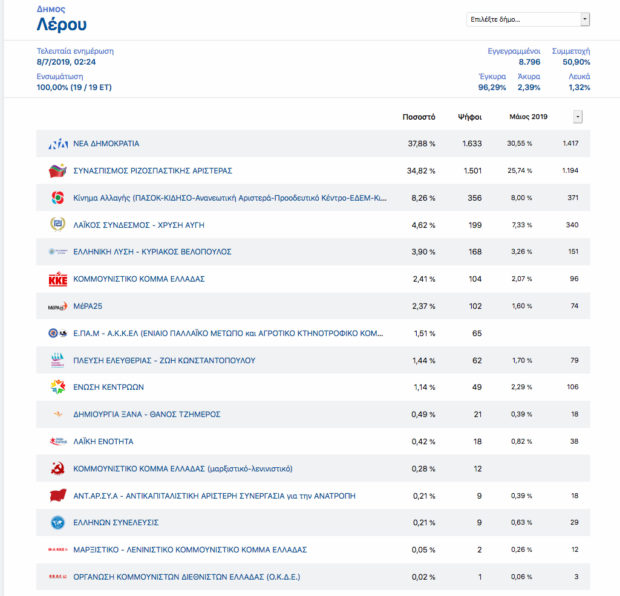Open the Ε.ΠΑ.Μ - Α.Κ.Κ.ΕΛ party link

click(x=228, y=333)
